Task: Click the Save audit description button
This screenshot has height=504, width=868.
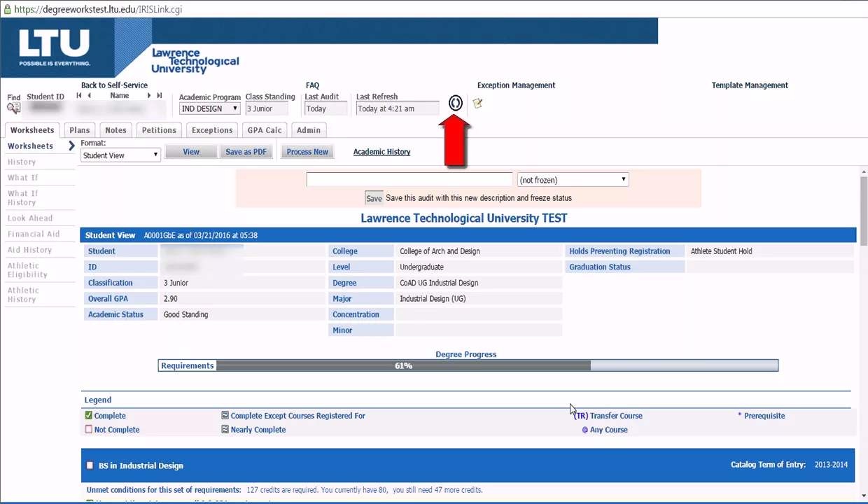Action: pyautogui.click(x=374, y=198)
